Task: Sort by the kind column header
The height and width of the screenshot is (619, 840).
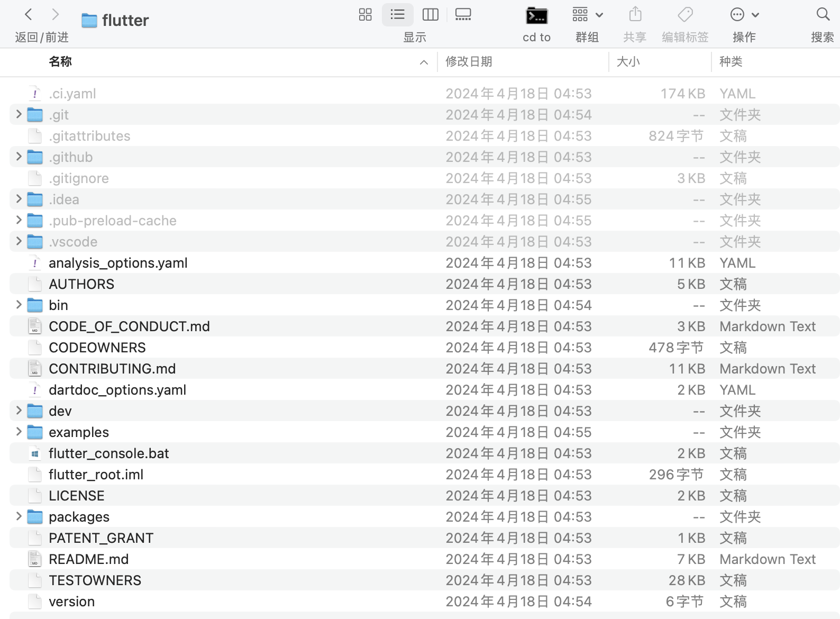Action: 731,61
